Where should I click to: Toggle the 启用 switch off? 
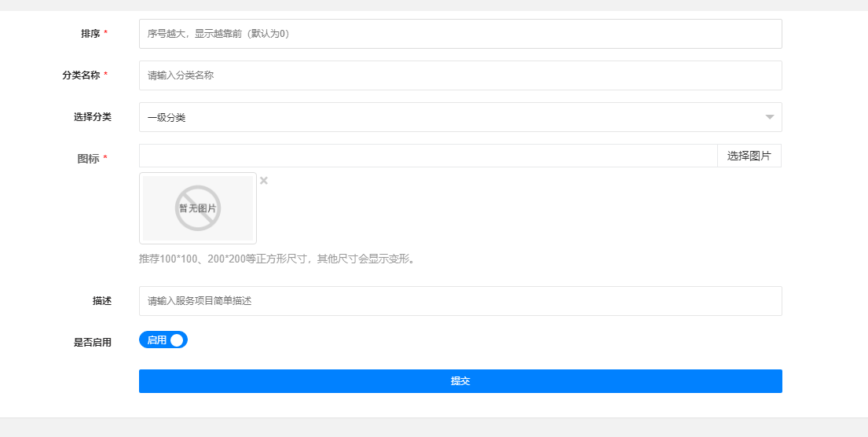coord(163,340)
